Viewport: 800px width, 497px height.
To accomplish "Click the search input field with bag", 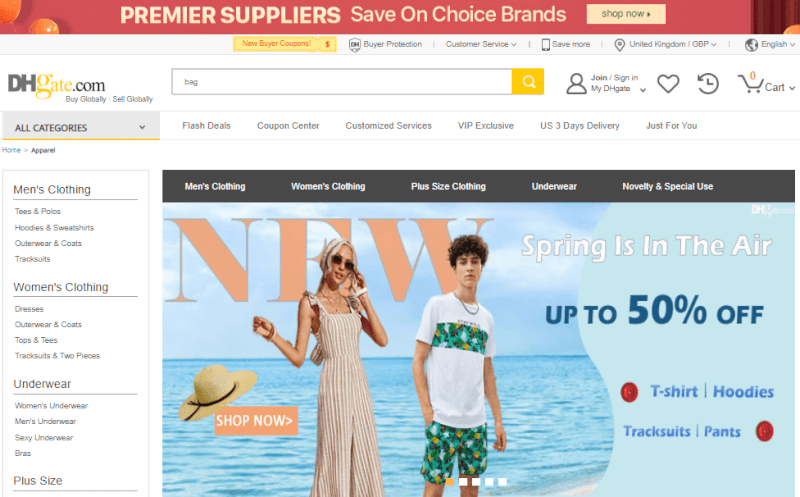I will [x=342, y=82].
